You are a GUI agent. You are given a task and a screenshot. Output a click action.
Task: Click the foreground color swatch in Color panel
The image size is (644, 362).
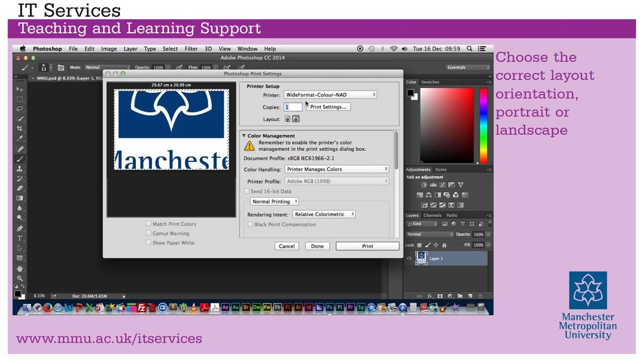pos(411,93)
